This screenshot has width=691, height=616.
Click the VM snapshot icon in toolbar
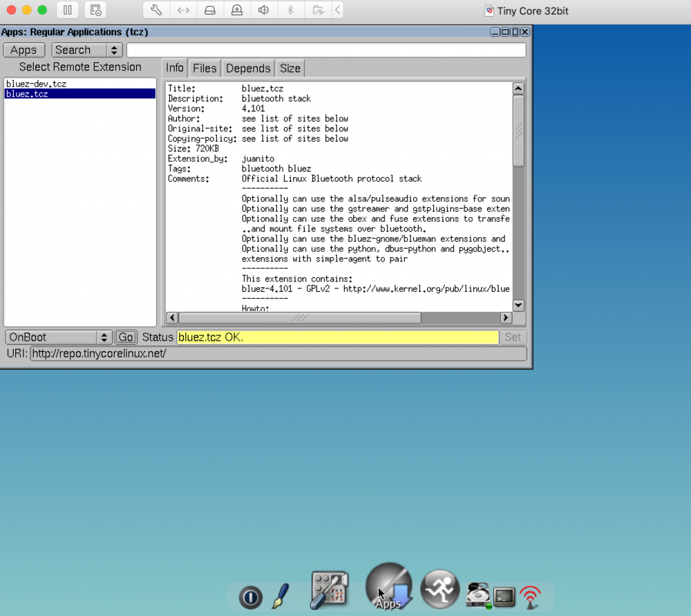tap(95, 10)
